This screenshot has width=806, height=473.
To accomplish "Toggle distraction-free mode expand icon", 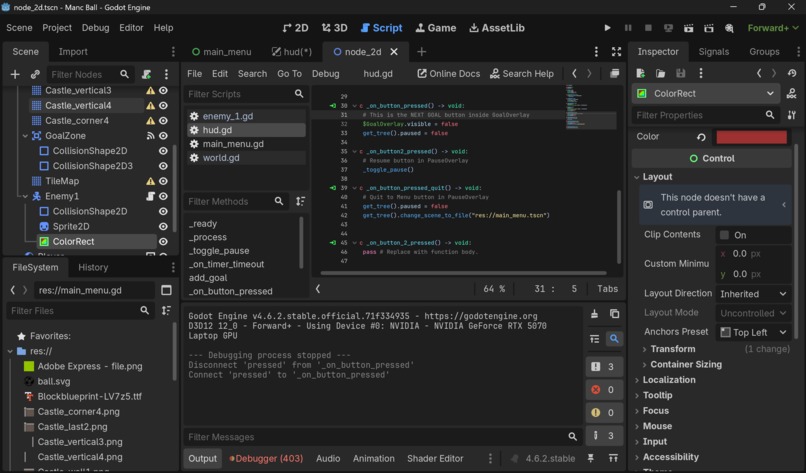I will tap(616, 51).
